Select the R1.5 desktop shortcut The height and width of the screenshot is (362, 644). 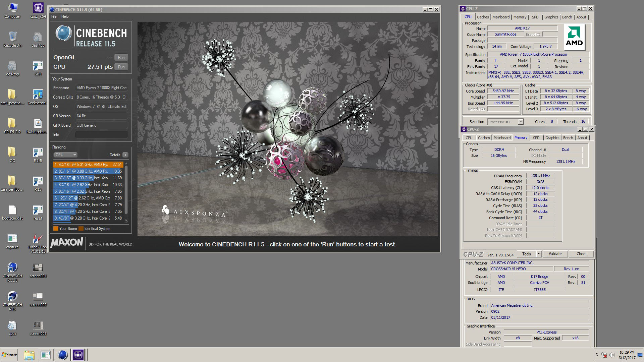click(x=38, y=155)
